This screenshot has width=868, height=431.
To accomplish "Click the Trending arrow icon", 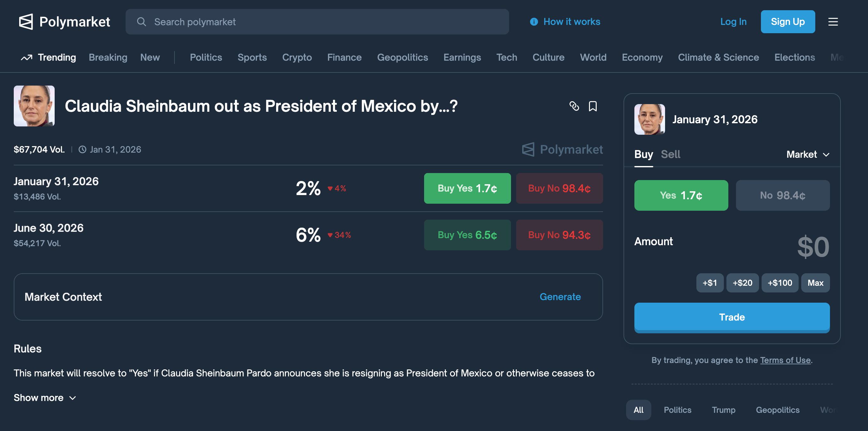I will click(x=27, y=57).
